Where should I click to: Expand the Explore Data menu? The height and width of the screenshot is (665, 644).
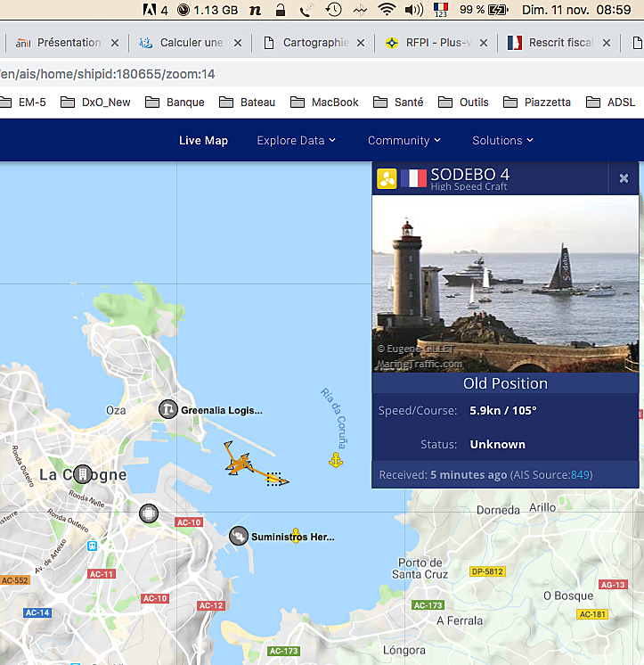(296, 140)
